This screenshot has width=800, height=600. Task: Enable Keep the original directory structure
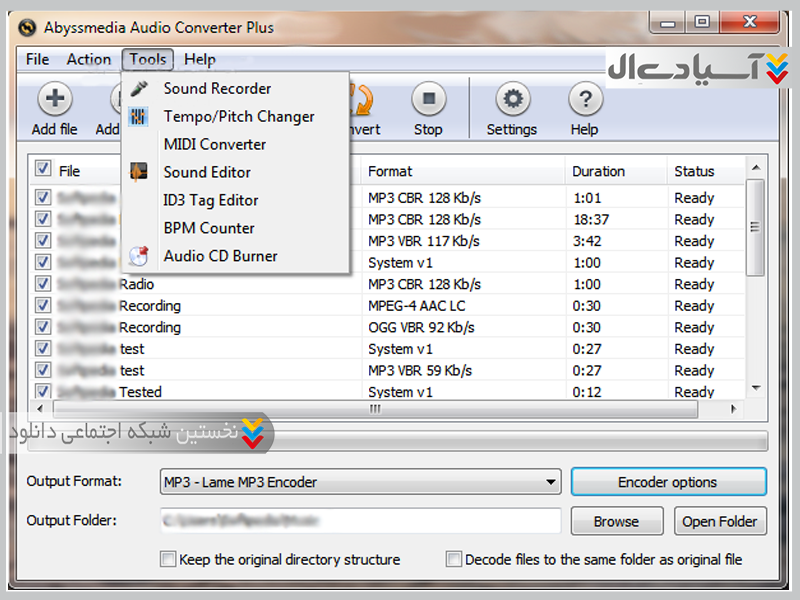[x=168, y=560]
